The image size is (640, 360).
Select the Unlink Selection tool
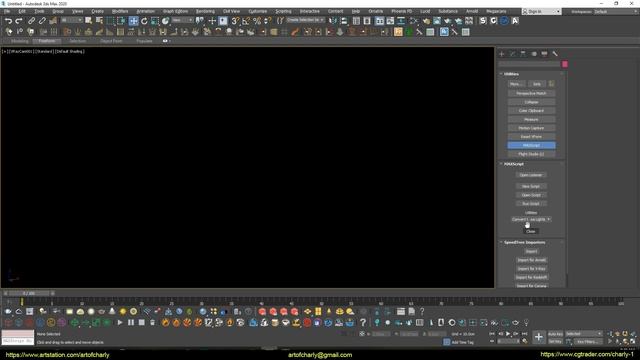pyautogui.click(x=42, y=21)
